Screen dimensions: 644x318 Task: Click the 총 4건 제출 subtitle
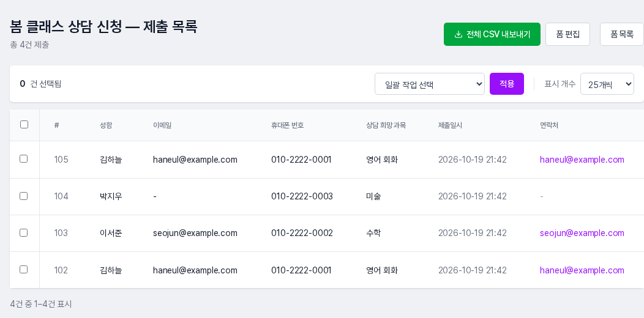coord(29,45)
